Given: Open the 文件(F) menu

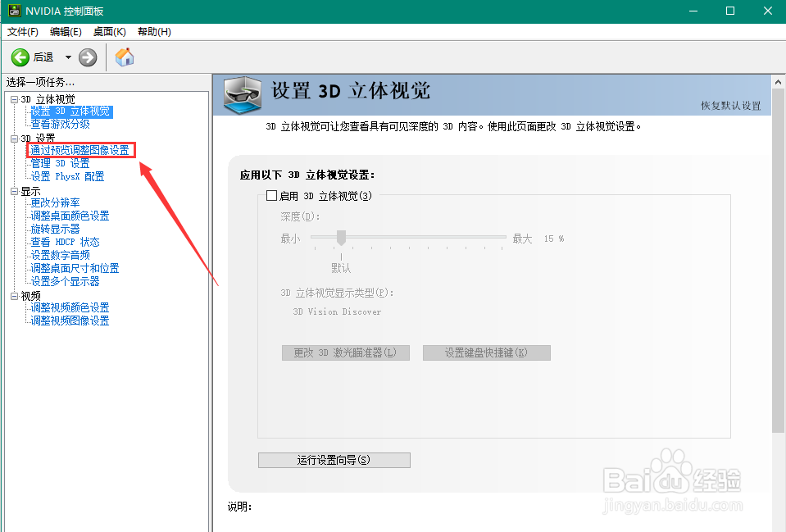Looking at the screenshot, I should [x=23, y=32].
